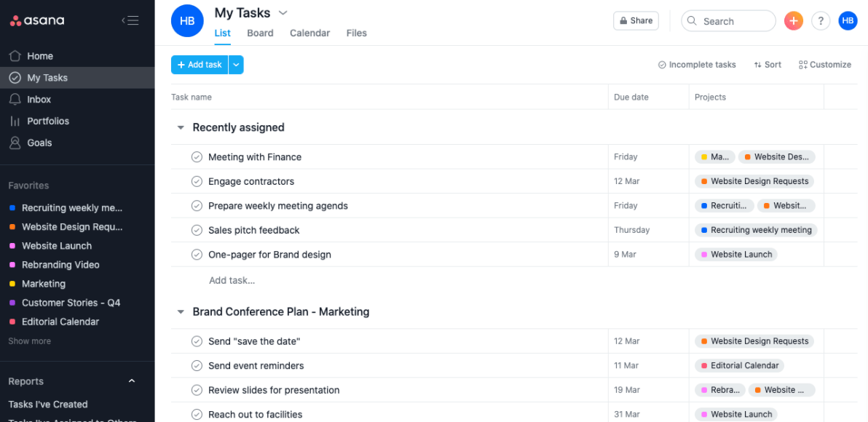Click the Projects column header
The height and width of the screenshot is (422, 868).
click(710, 97)
